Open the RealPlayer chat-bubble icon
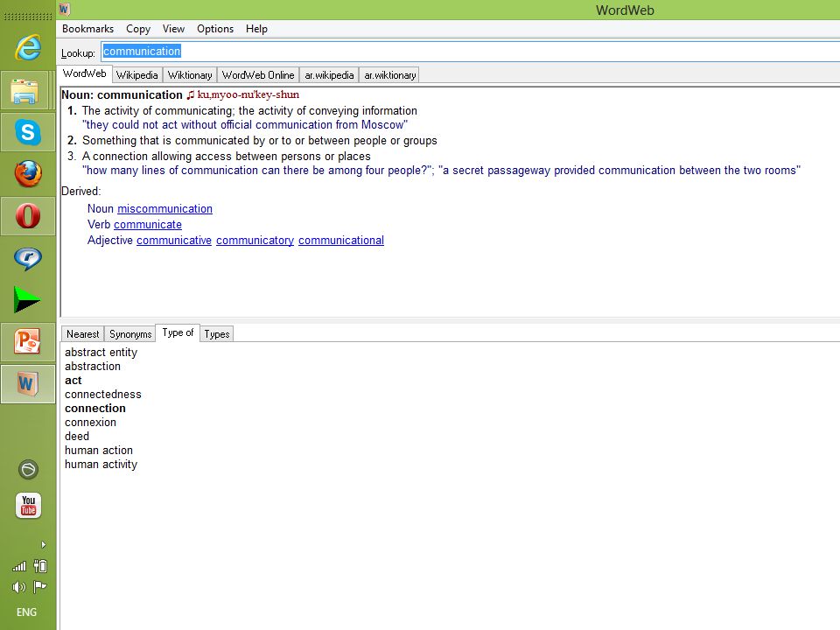Screen dimensions: 840x630 point(28,258)
